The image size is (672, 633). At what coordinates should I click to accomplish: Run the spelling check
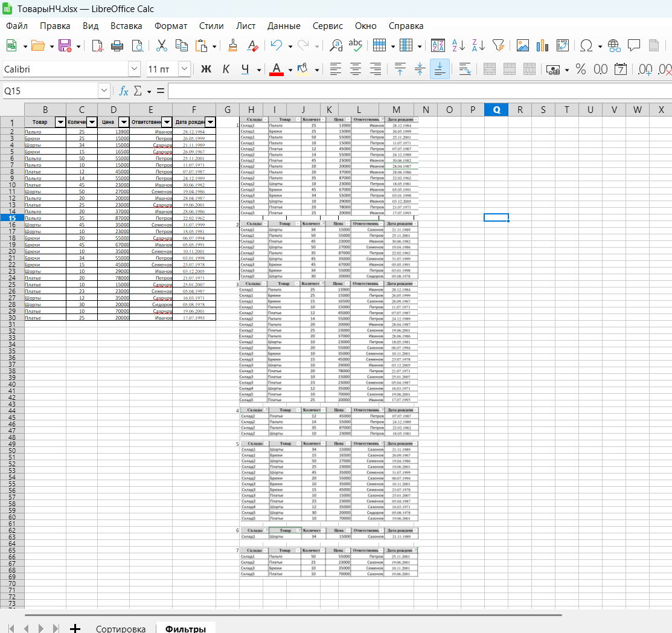355,45
